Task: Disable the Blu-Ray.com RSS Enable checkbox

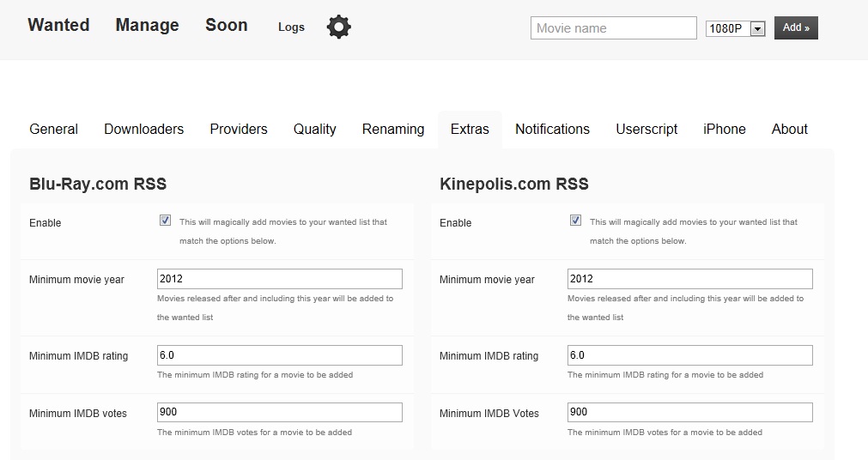Action: click(165, 221)
